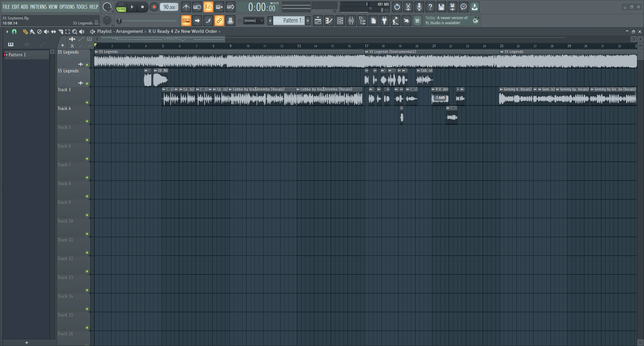Mute Track 3 using green light
The image size is (644, 346).
pos(87,102)
